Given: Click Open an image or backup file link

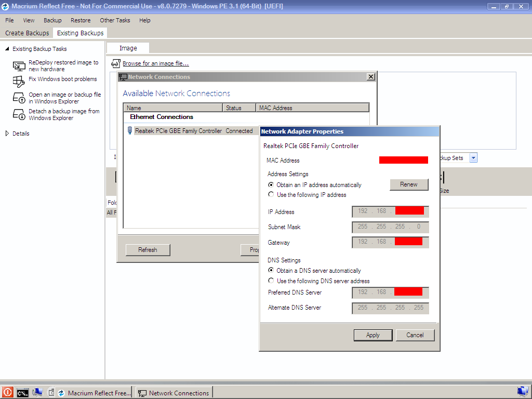Looking at the screenshot, I should coord(65,98).
